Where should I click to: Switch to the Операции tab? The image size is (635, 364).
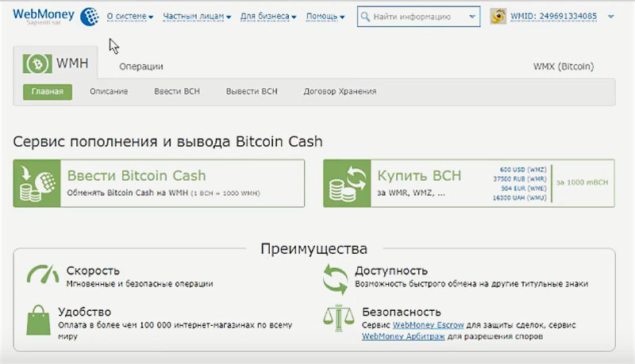point(141,67)
